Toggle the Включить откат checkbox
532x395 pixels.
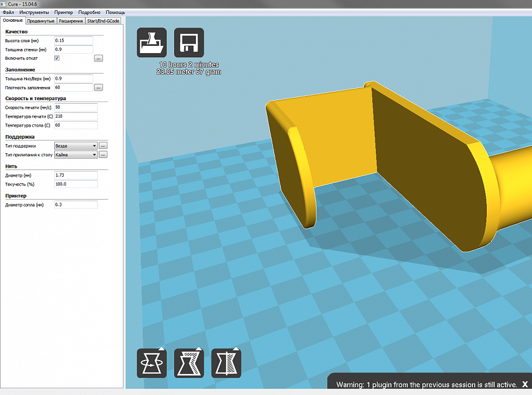coord(57,58)
